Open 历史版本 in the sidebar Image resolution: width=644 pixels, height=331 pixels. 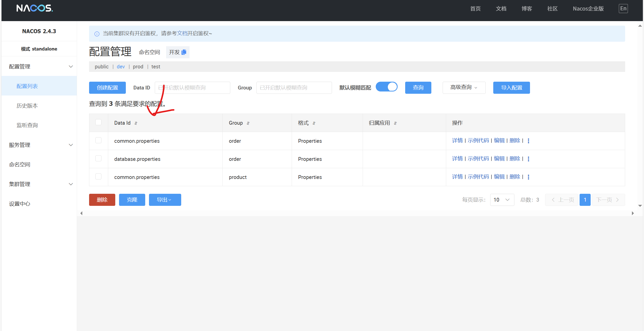27,106
